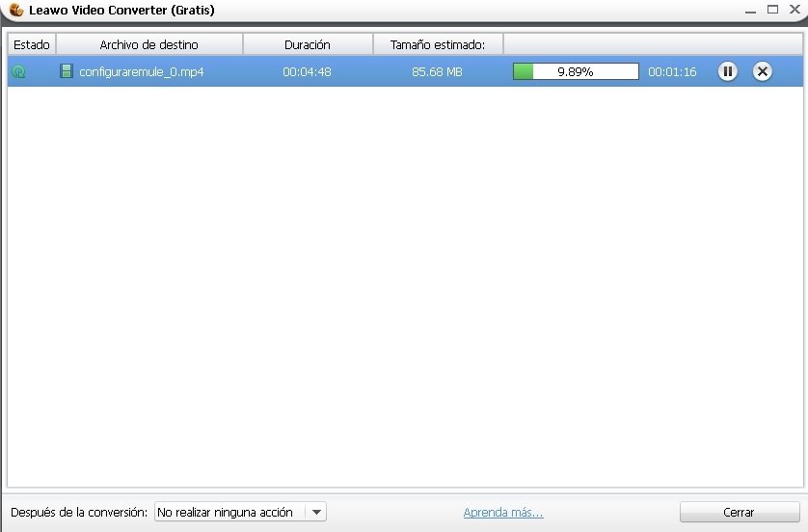Viewport: 808px width, 532px height.
Task: Click the Duración column header
Action: click(308, 44)
